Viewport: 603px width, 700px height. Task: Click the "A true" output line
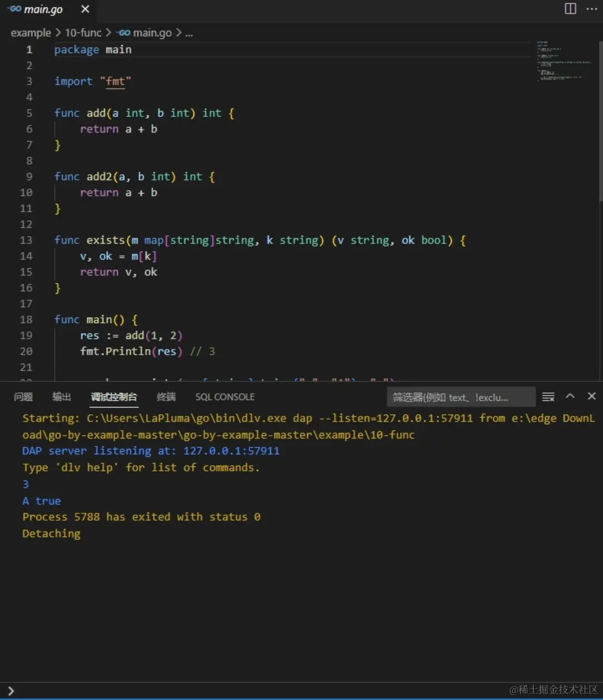42,500
